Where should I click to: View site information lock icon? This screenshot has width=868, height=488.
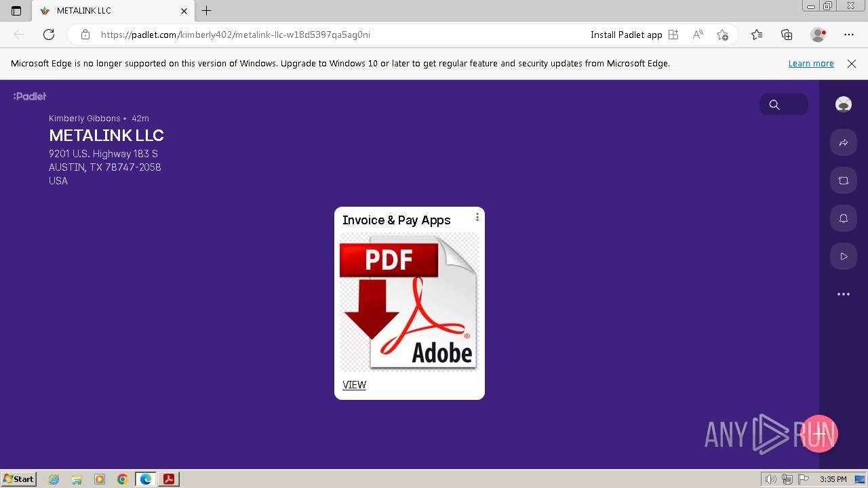(x=85, y=35)
